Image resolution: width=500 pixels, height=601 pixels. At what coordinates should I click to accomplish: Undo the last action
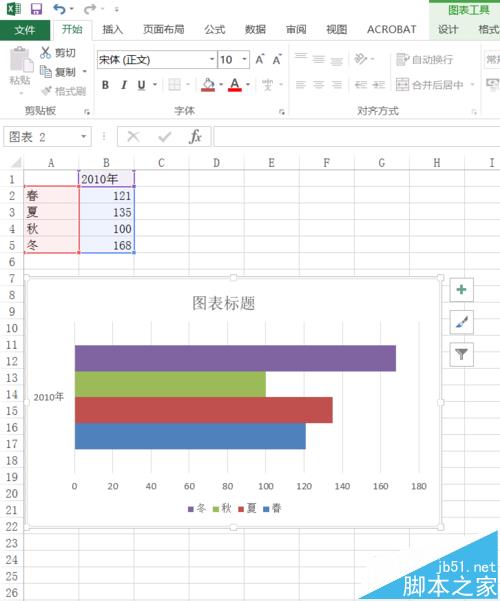[x=59, y=8]
